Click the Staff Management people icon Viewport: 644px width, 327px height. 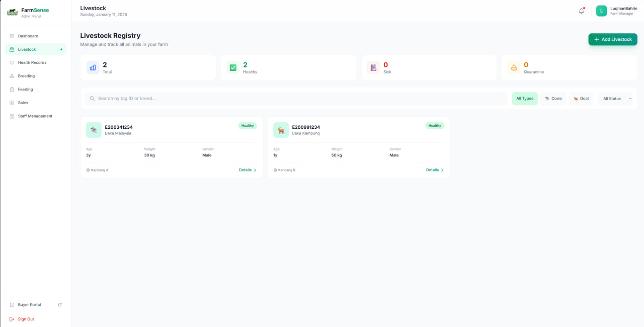(12, 116)
